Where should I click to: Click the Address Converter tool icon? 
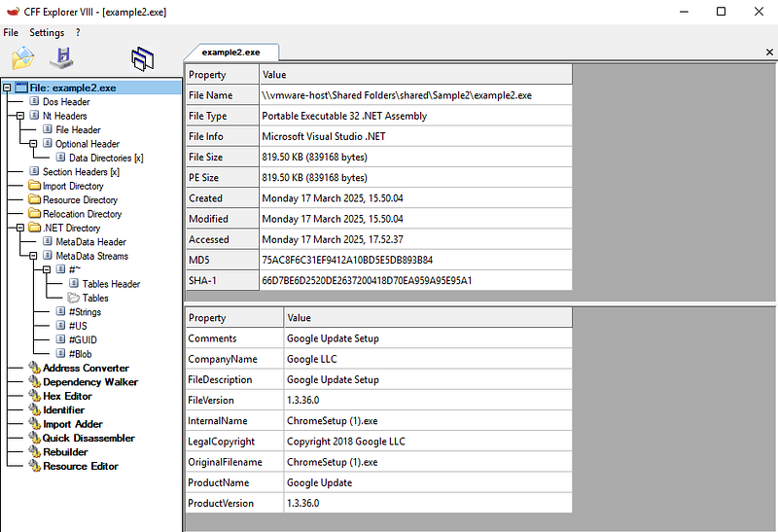pyautogui.click(x=34, y=368)
